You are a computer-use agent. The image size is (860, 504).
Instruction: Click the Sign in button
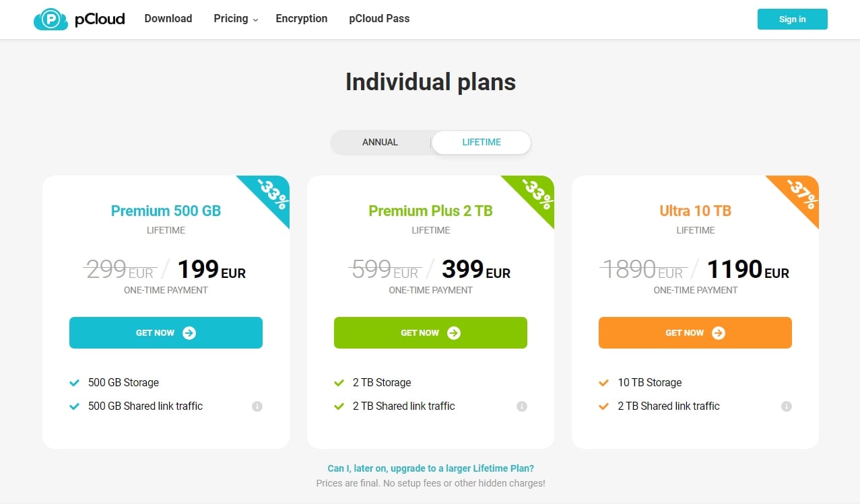click(x=793, y=20)
